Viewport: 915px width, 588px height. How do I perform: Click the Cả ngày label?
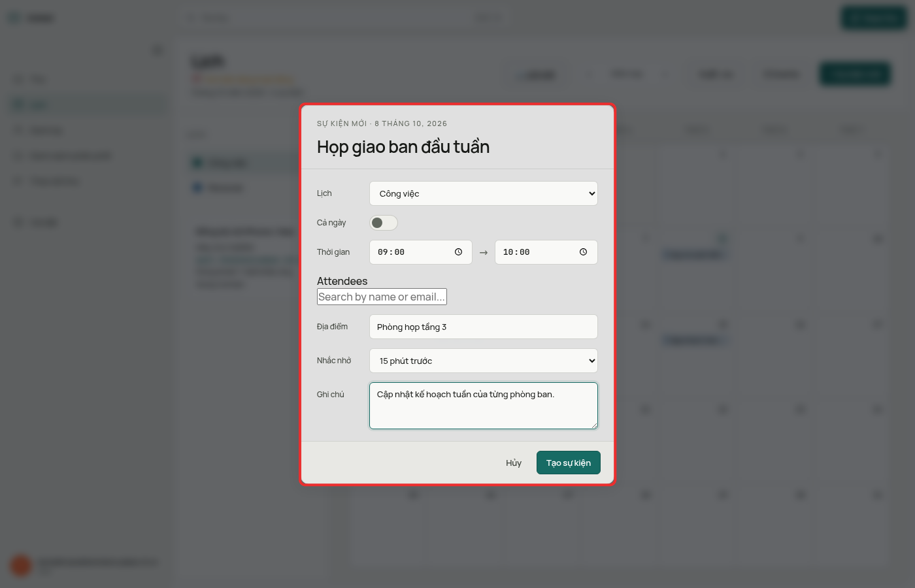(x=331, y=223)
